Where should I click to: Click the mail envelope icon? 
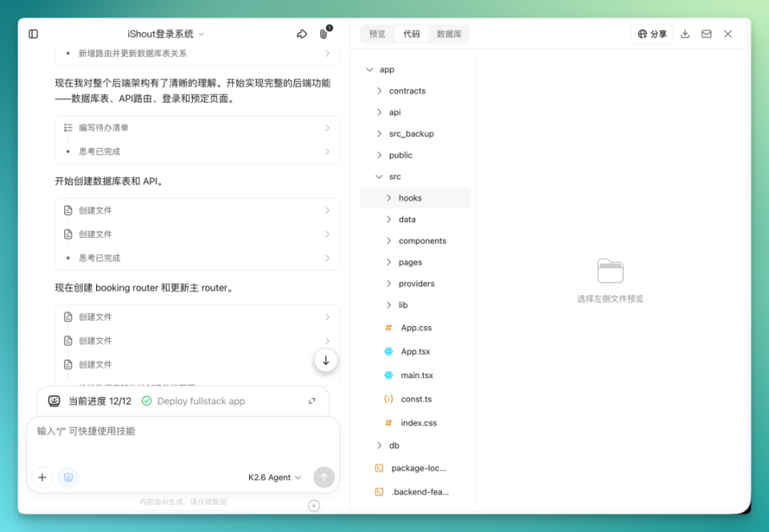coord(707,34)
